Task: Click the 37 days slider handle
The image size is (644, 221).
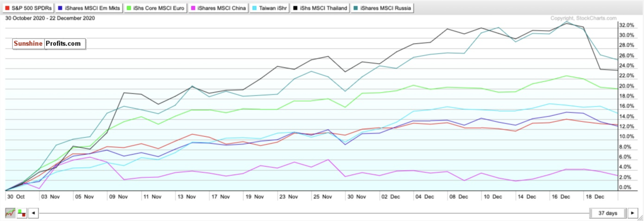Action: (608, 213)
